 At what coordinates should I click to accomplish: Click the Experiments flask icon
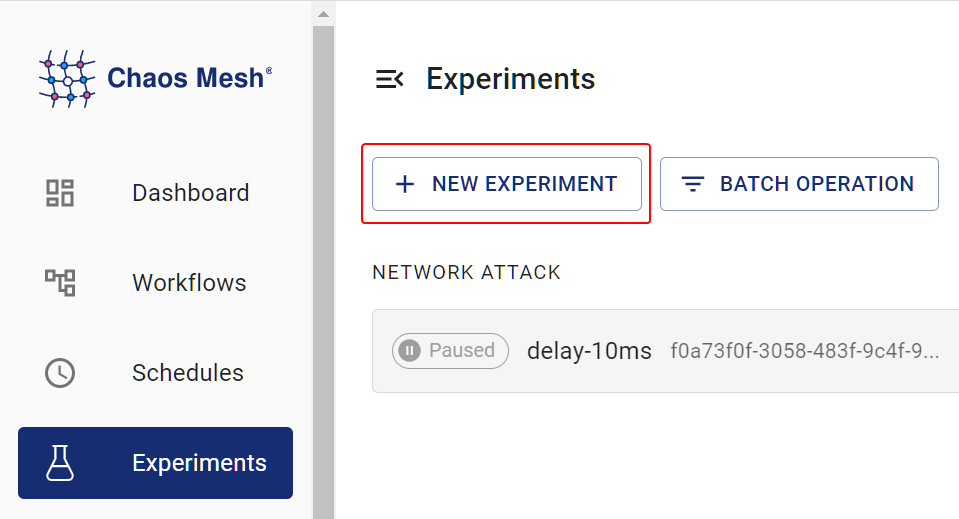coord(60,463)
